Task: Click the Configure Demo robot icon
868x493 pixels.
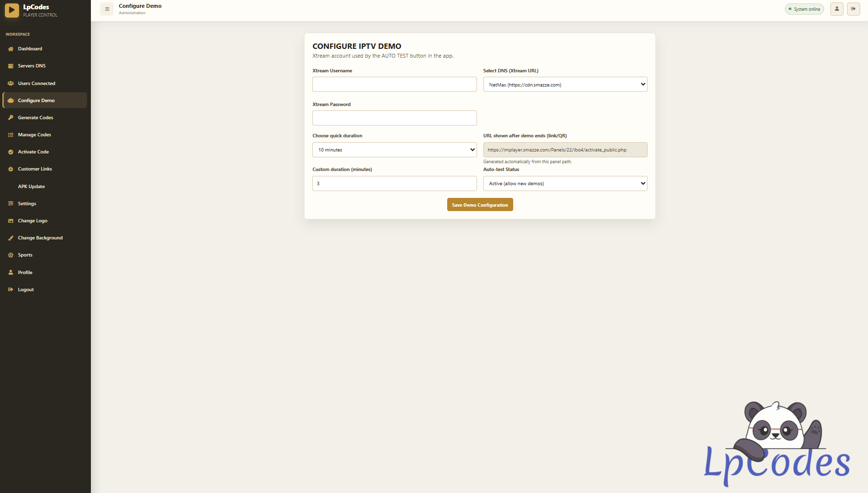Action: (11, 101)
